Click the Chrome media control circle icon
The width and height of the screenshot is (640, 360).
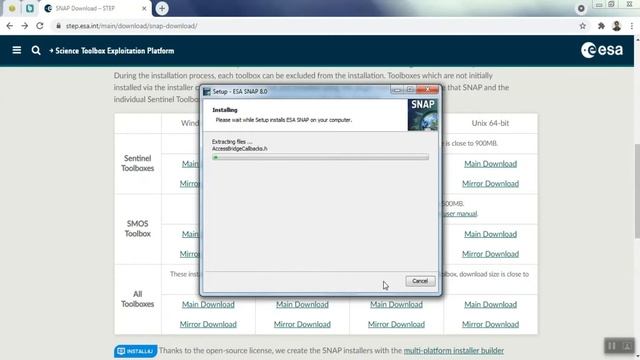click(x=581, y=8)
